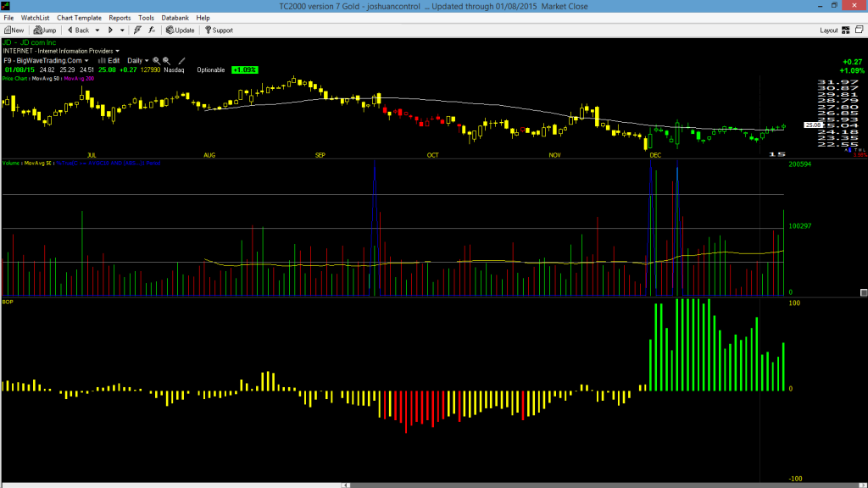This screenshot has height=488, width=868.
Task: Click the zoom out magnifier icon
Action: [x=167, y=61]
